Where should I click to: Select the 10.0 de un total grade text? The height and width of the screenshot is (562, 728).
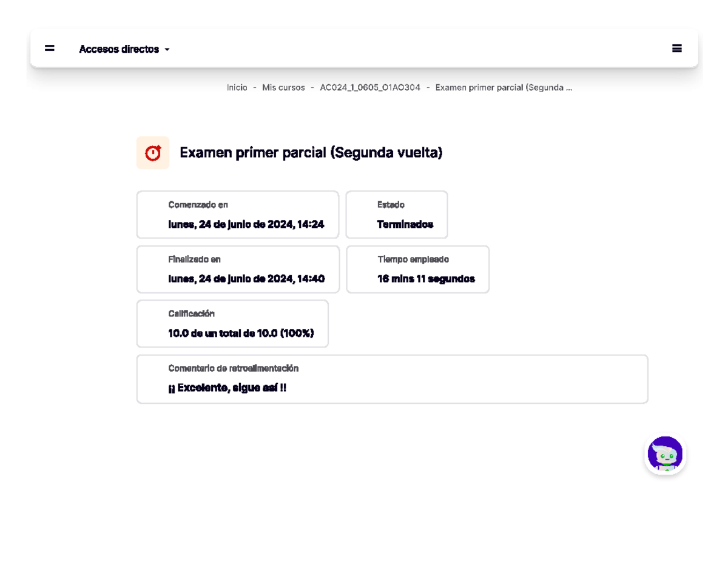pos(241,333)
